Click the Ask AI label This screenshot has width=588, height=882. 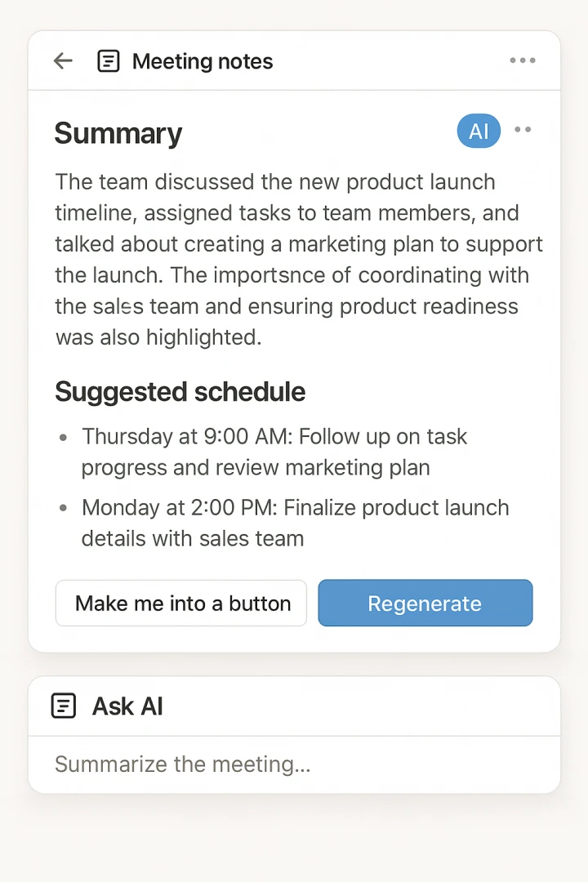click(127, 706)
